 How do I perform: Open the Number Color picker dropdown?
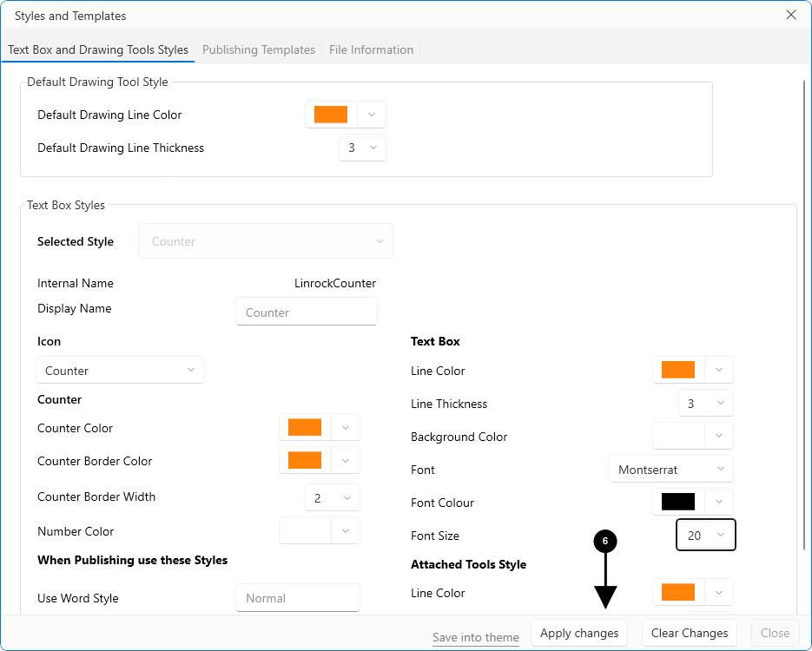[346, 531]
